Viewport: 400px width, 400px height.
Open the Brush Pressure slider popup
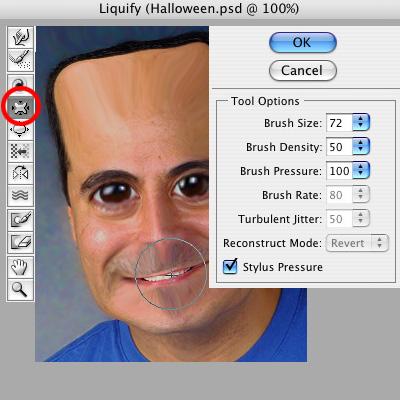click(361, 171)
